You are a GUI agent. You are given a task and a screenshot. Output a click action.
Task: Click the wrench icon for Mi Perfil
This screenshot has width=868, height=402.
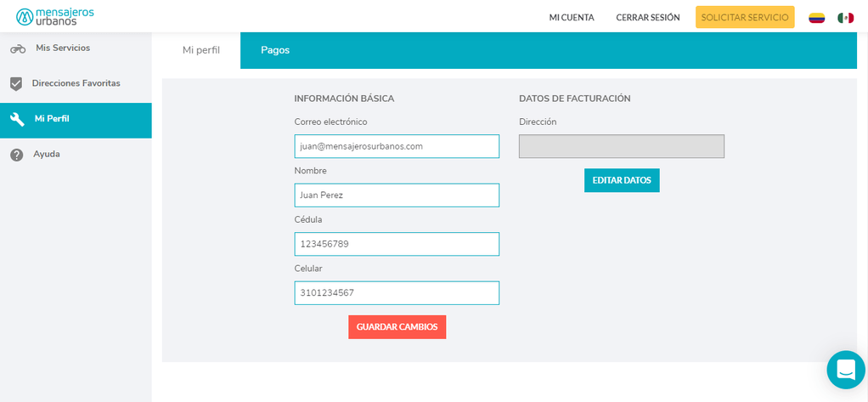coord(17,119)
